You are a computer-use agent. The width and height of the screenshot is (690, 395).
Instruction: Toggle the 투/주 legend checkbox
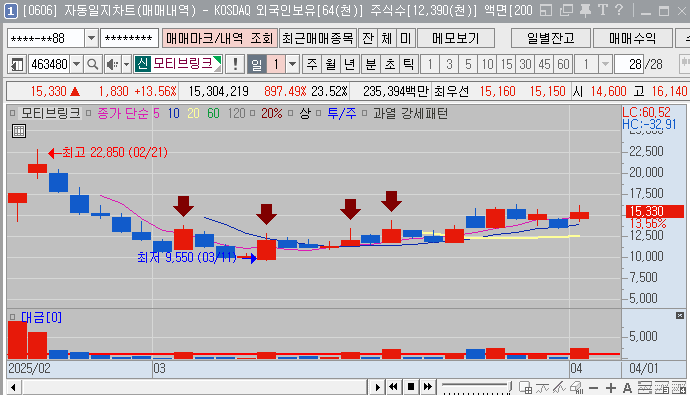319,113
